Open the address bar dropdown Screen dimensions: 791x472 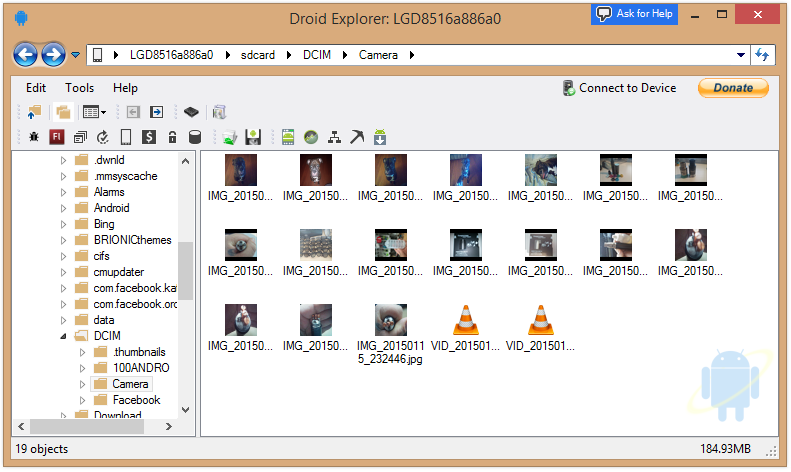point(741,55)
